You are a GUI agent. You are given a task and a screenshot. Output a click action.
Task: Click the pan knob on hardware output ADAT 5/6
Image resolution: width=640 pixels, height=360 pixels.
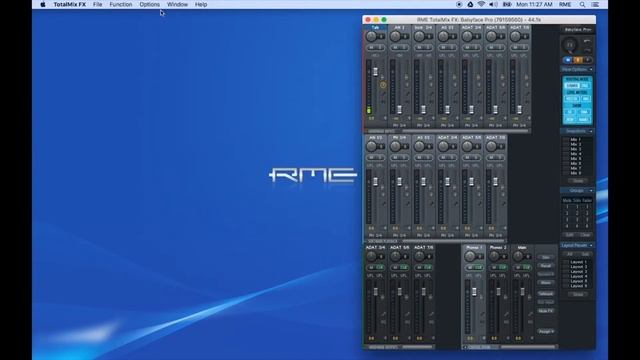(x=395, y=256)
